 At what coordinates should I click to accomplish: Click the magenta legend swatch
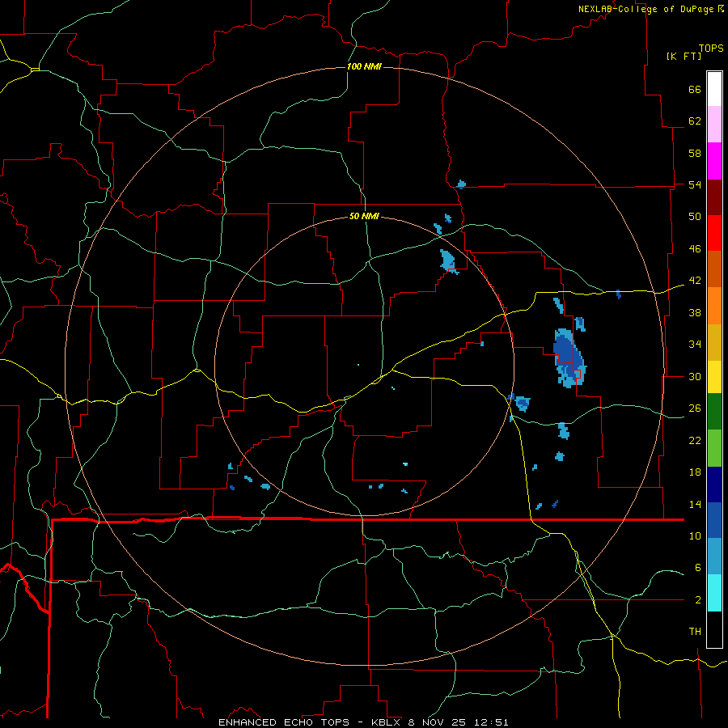point(714,161)
